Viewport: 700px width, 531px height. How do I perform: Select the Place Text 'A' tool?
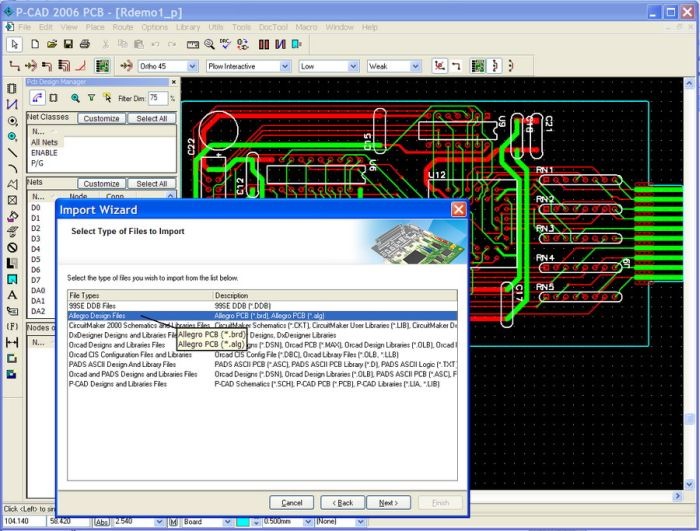(12, 295)
